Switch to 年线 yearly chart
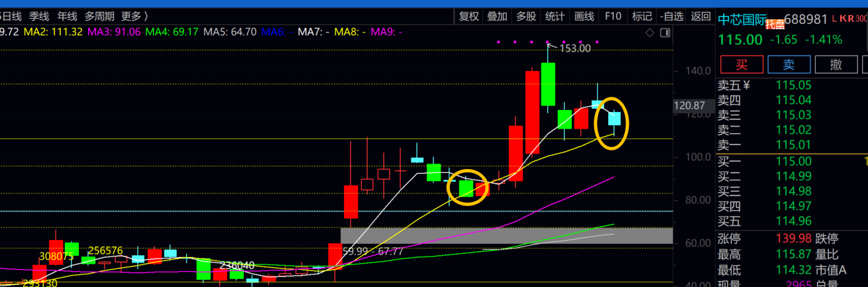Viewport: 868px width, 287px height. [67, 16]
